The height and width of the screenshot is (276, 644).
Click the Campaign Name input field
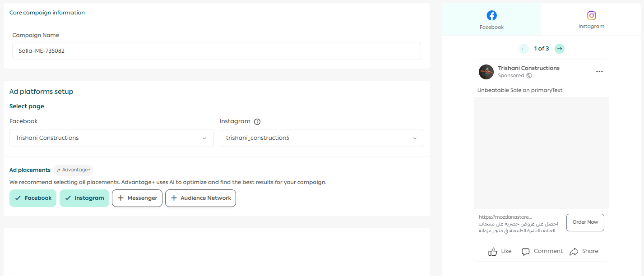pos(216,51)
